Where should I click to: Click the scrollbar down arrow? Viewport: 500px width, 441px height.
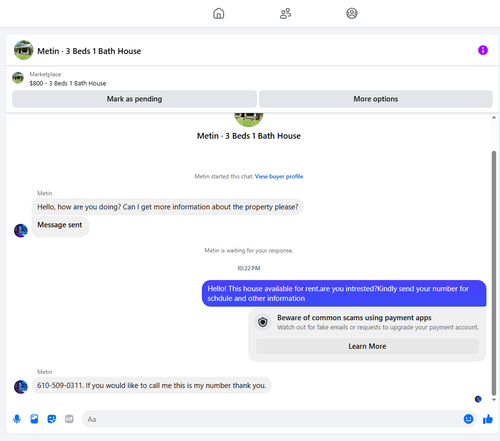coord(494,399)
